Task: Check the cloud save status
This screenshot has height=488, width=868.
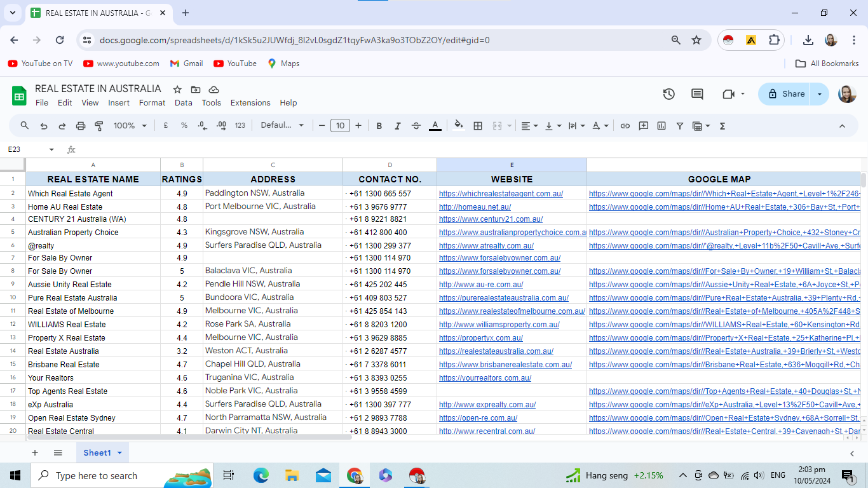Action: point(214,90)
